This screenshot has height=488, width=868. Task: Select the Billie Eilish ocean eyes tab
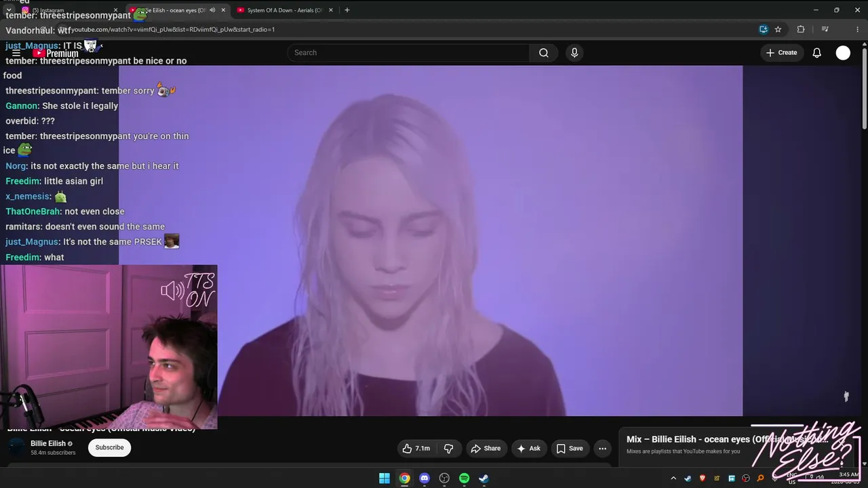click(x=178, y=10)
